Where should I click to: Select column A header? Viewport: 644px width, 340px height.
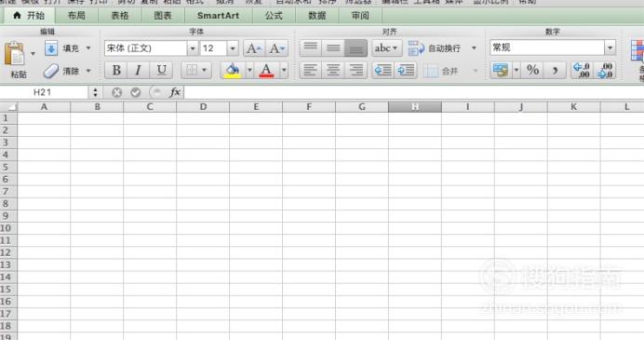(x=44, y=107)
